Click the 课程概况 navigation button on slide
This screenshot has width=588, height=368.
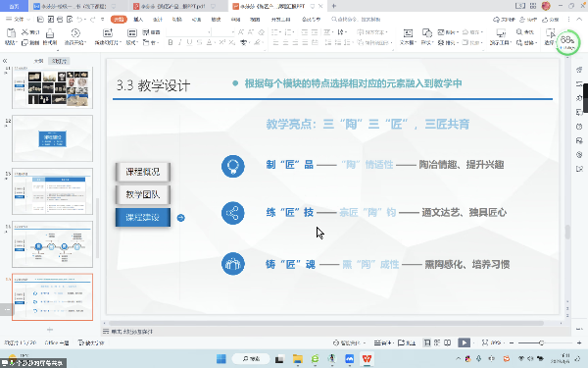(x=143, y=172)
